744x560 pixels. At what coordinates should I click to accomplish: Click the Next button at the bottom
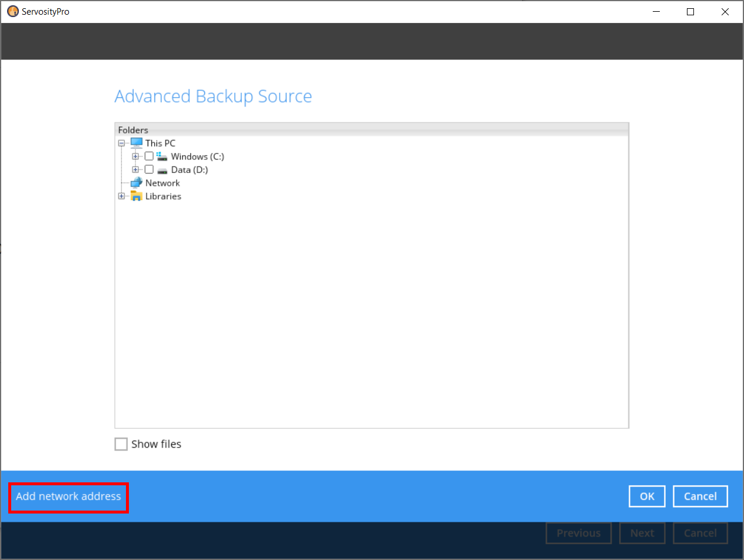642,533
